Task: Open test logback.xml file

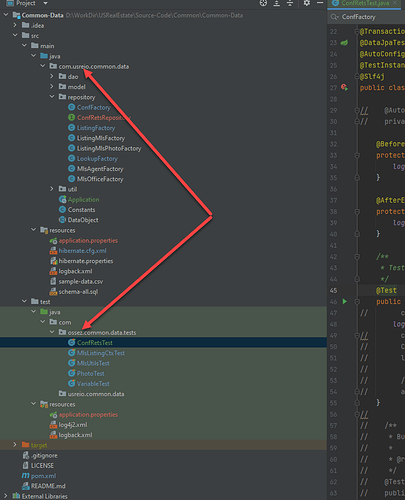Action: (x=75, y=435)
